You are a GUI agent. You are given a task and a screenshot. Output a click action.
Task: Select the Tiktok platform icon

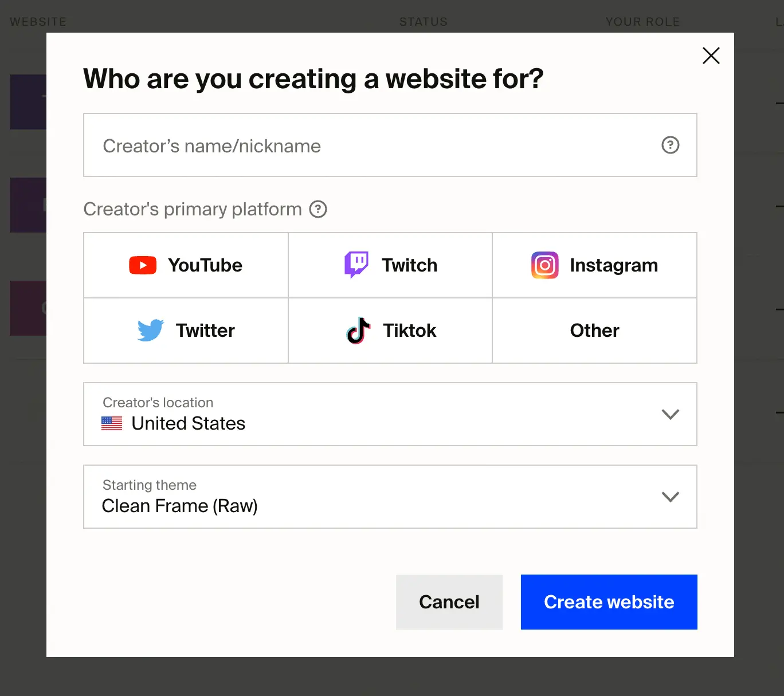358,331
